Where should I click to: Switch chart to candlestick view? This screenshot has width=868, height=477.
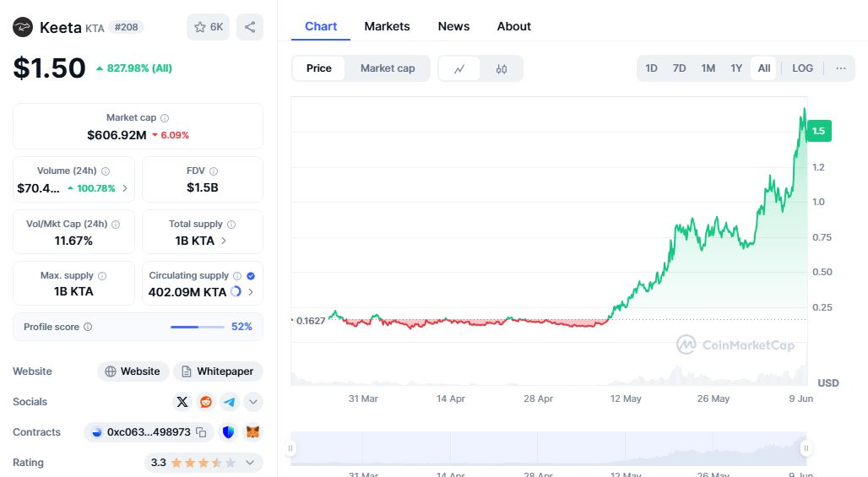tap(502, 68)
